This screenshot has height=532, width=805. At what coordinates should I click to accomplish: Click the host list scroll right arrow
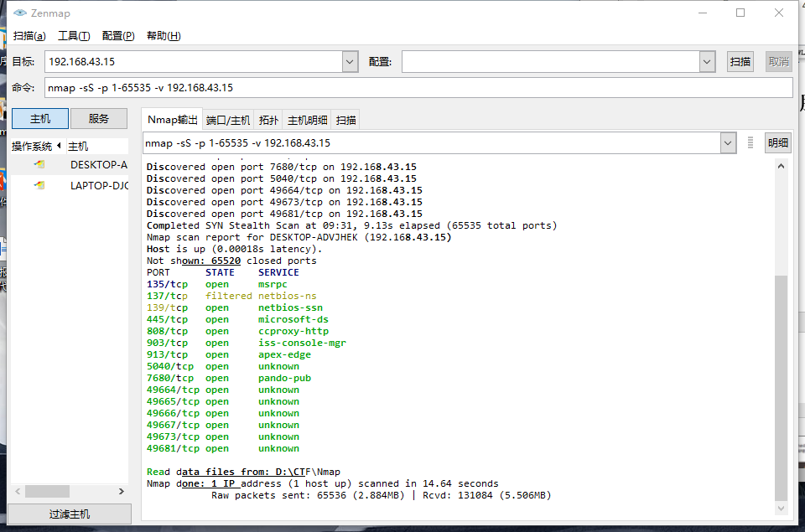coord(121,491)
